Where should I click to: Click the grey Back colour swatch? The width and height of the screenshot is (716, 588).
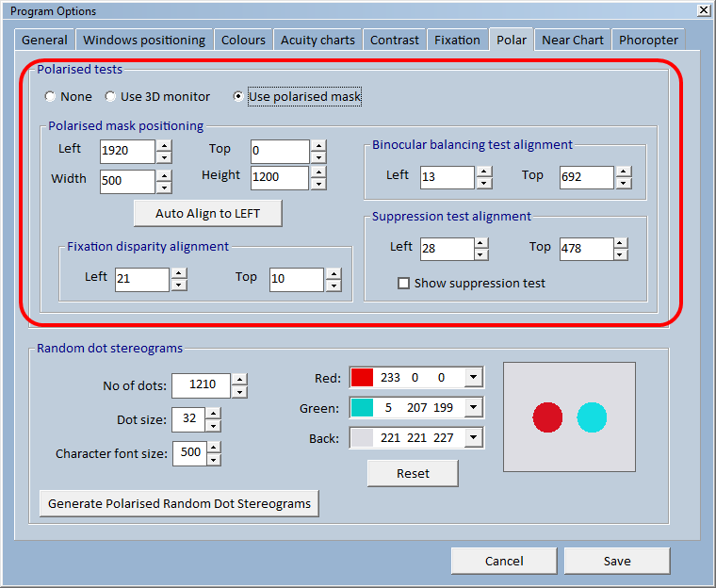pos(362,437)
